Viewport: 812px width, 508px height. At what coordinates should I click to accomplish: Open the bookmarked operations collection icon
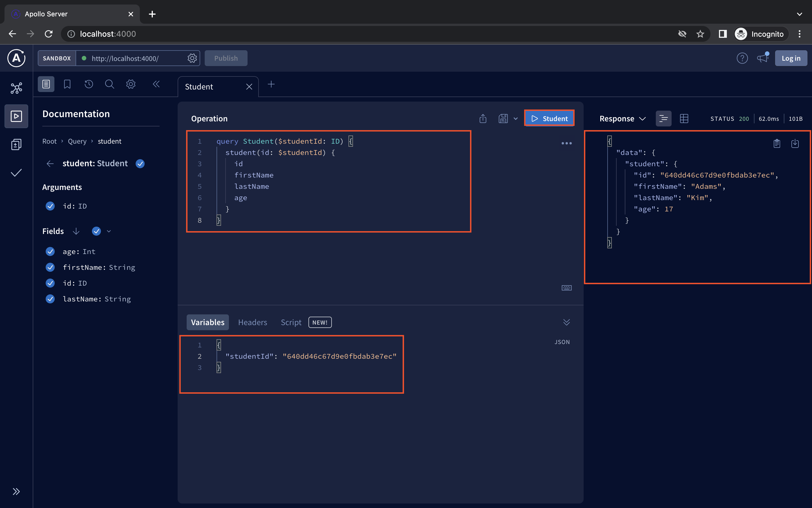tap(67, 84)
